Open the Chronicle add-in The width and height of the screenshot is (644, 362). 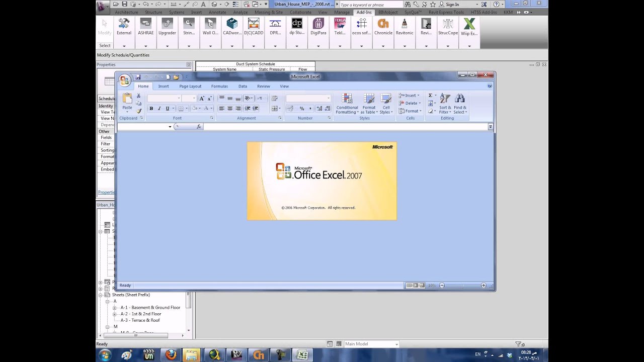(x=383, y=27)
